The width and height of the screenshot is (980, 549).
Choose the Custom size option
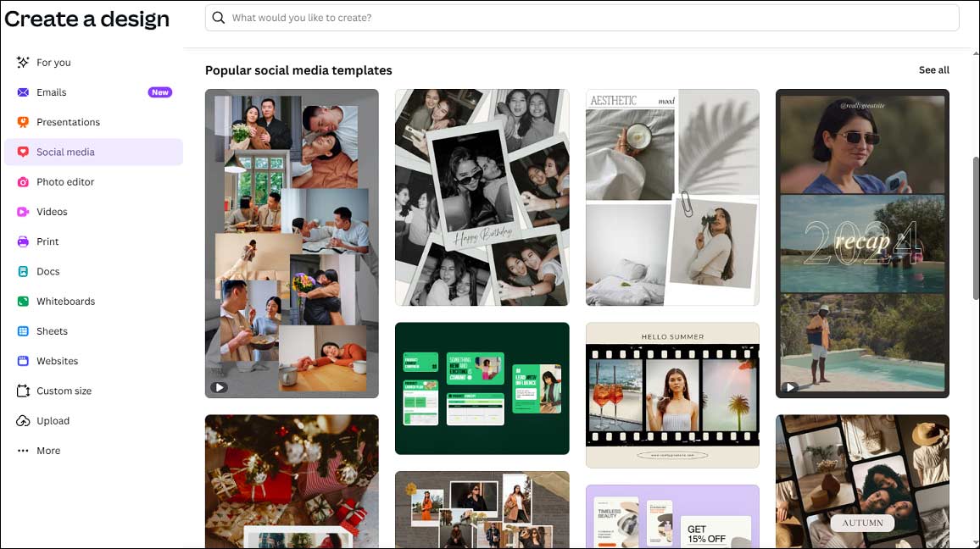click(x=64, y=391)
